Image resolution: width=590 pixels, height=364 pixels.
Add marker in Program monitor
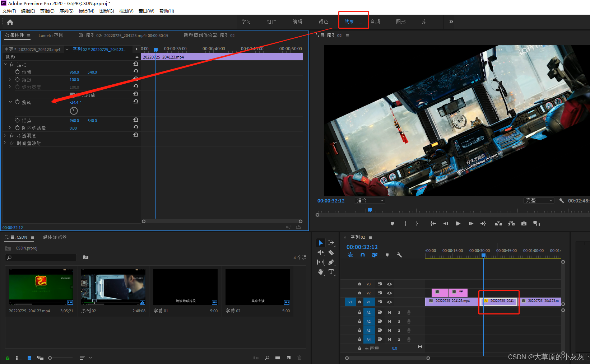[392, 224]
